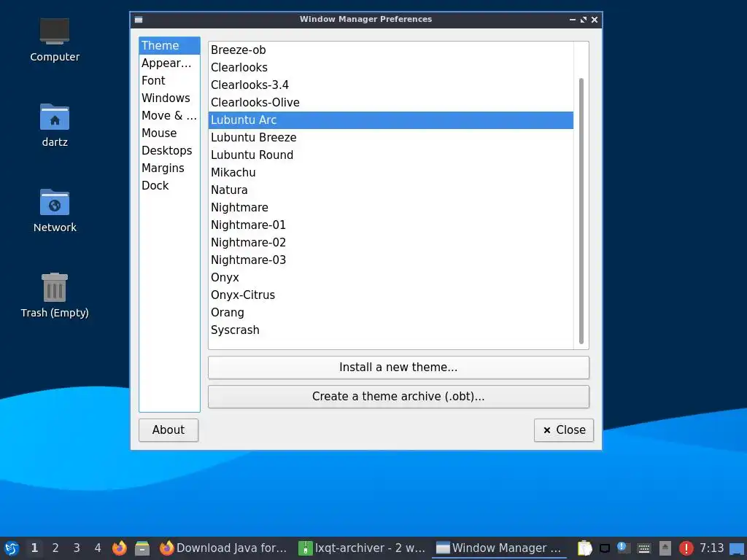Open the clipboard manager tray icon
This screenshot has height=560, width=747.
pos(584,548)
